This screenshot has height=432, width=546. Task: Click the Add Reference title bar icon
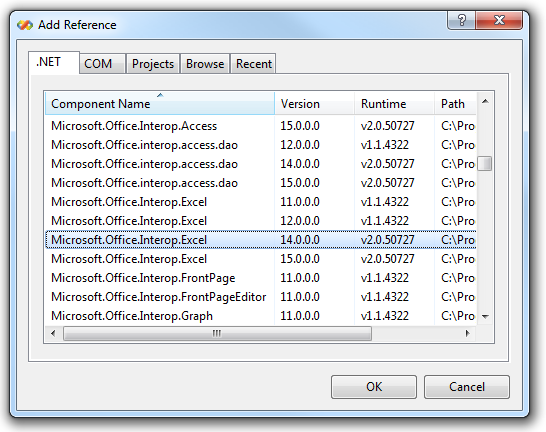tap(25, 25)
